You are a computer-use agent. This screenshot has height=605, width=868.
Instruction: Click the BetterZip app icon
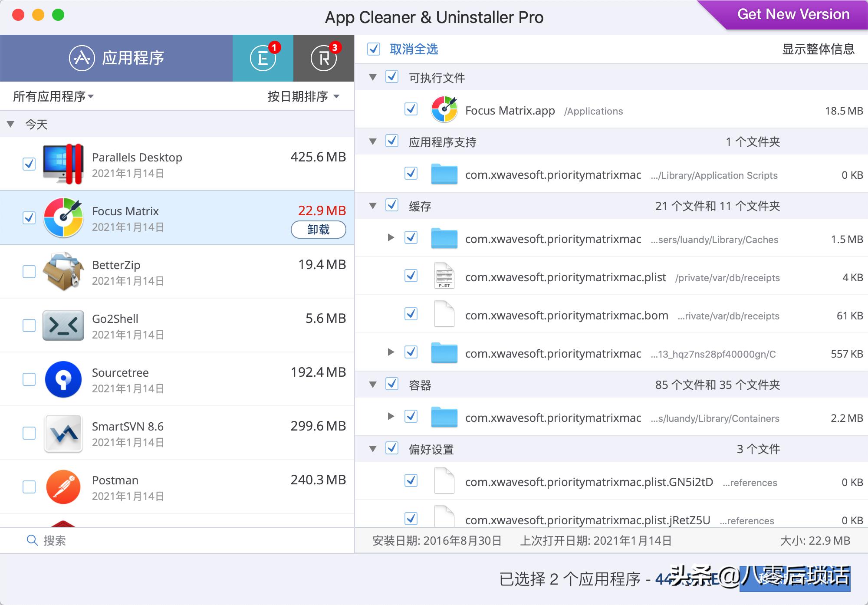[x=63, y=271]
